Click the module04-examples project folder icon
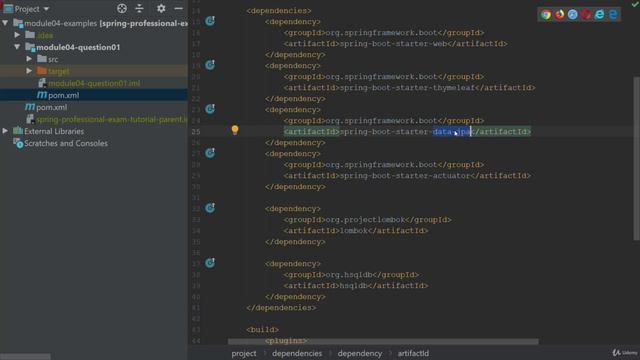 [18, 23]
